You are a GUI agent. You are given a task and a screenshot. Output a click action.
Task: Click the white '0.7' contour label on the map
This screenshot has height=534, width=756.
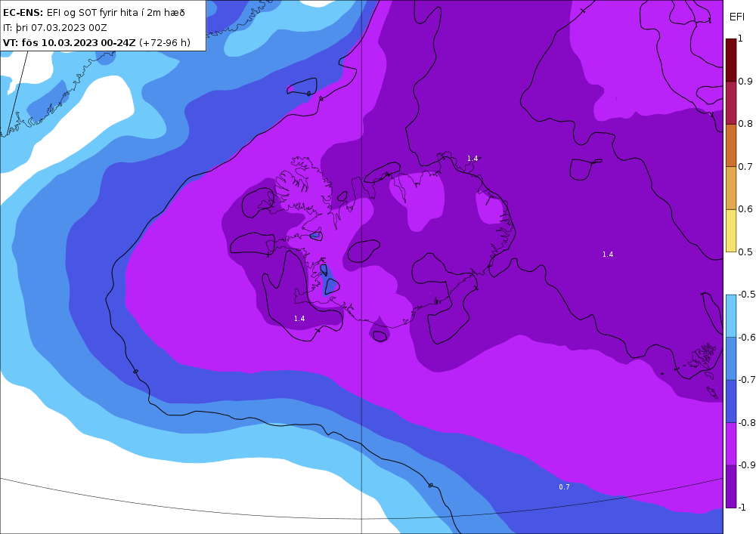564,487
